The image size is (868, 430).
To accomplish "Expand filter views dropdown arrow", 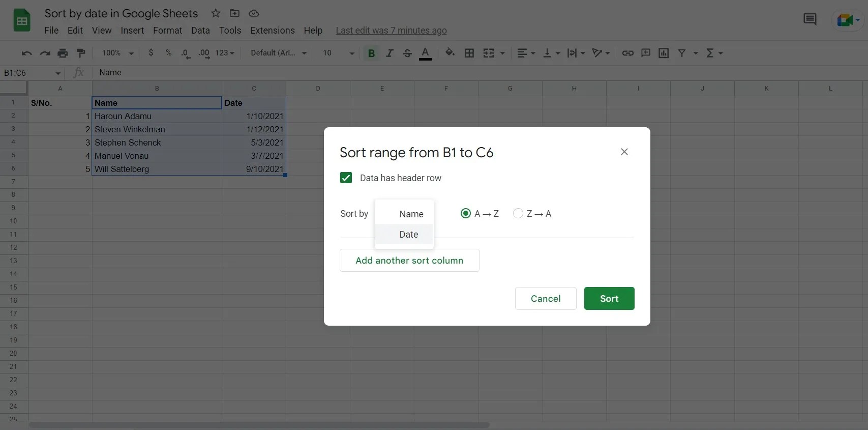I will pyautogui.click(x=696, y=53).
